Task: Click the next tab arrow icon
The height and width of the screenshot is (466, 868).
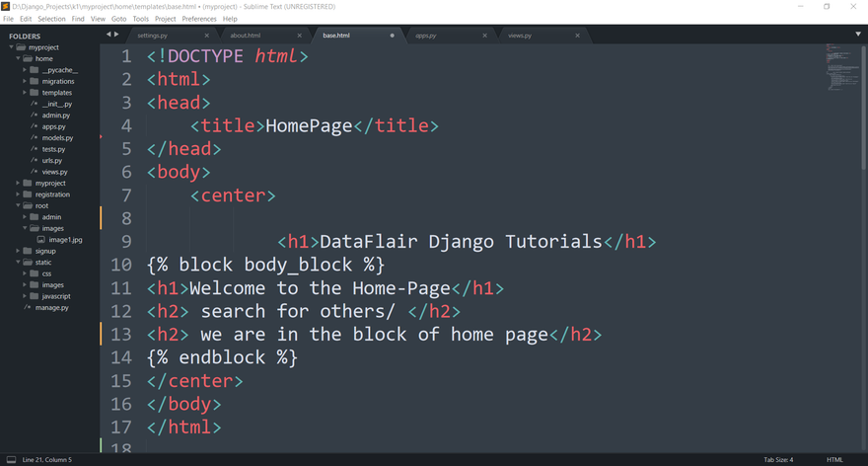Action: (x=117, y=35)
